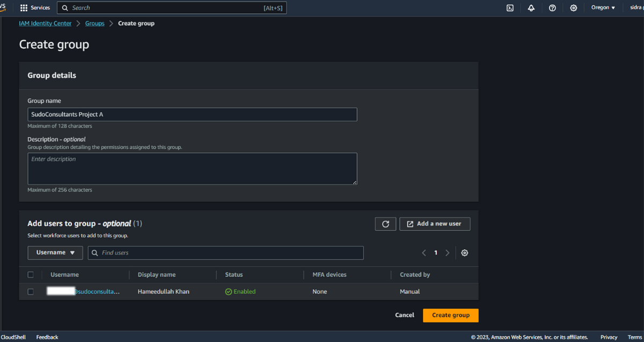Open the settings gear in top bar
The image size is (644, 342).
[574, 8]
